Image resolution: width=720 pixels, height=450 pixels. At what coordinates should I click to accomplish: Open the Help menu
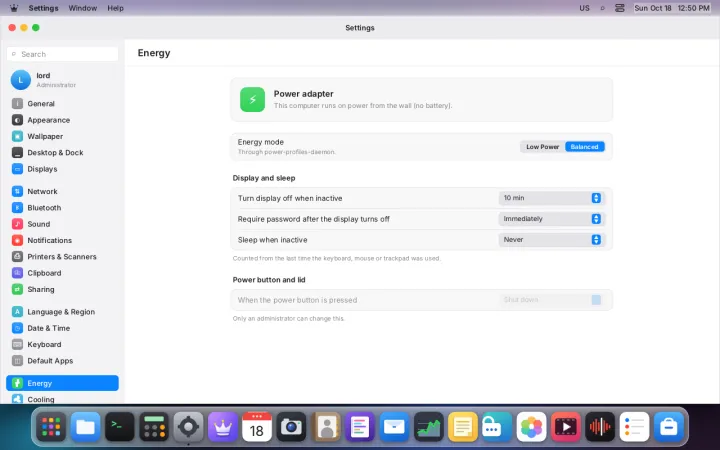tap(115, 8)
